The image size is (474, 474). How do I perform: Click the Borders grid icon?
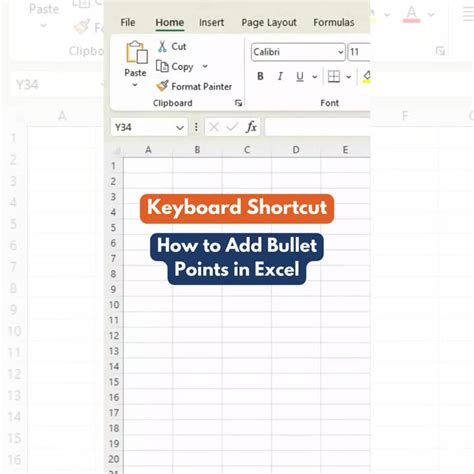click(x=334, y=77)
